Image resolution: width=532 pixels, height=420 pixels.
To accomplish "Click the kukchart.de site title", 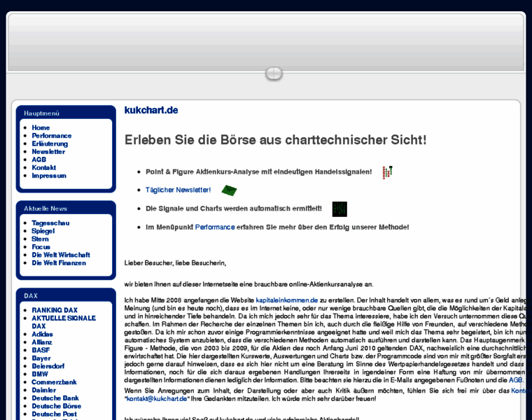I will tap(151, 110).
